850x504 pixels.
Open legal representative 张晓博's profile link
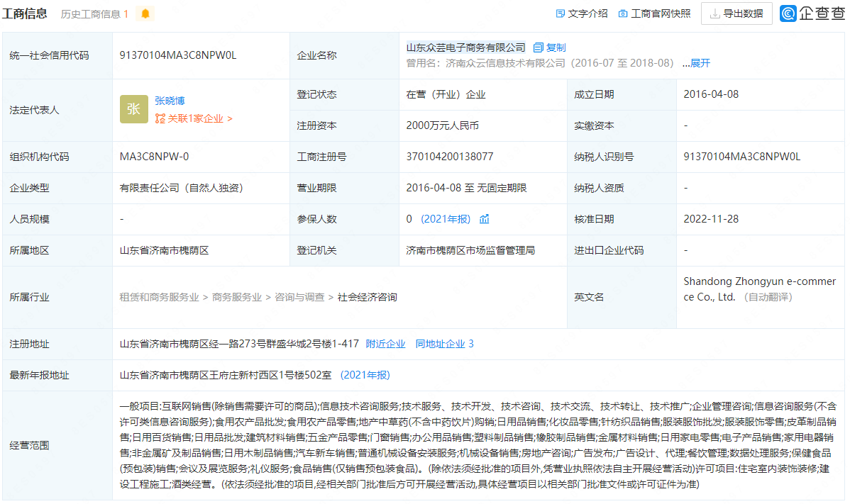click(170, 101)
